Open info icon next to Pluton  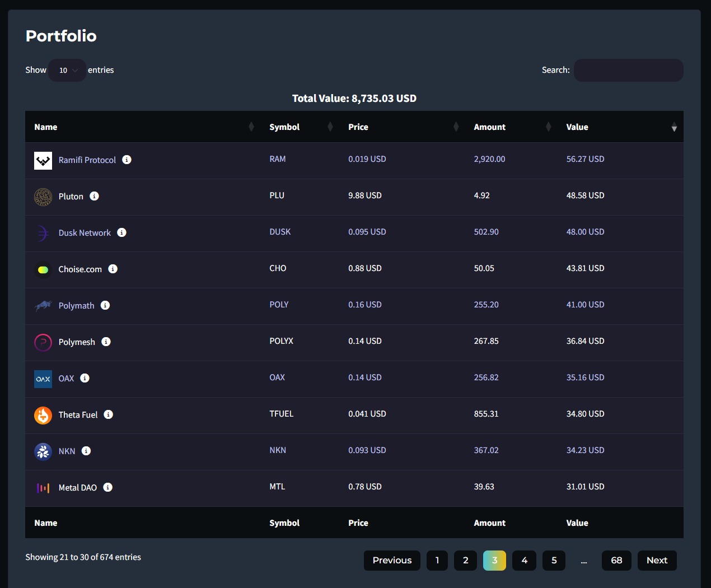pyautogui.click(x=94, y=196)
